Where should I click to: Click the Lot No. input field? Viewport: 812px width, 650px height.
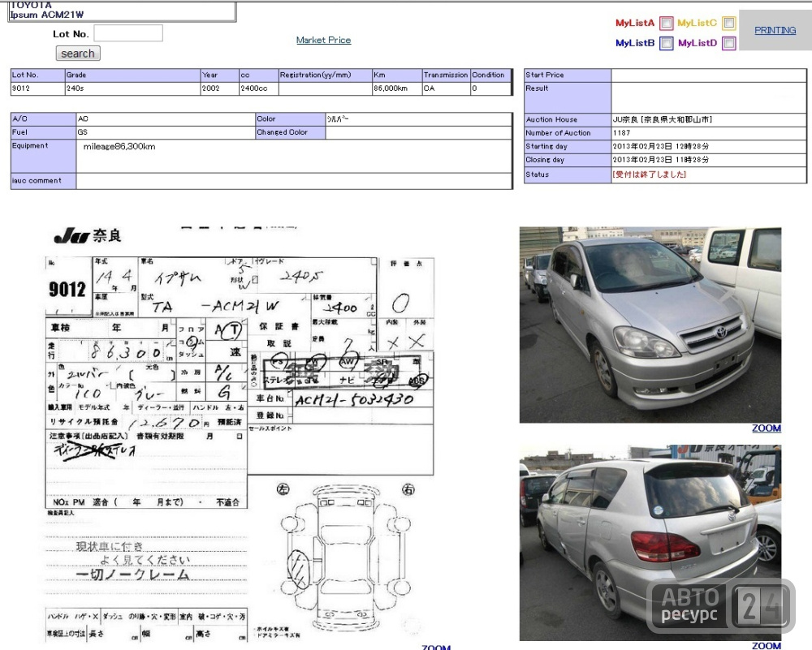[x=128, y=33]
